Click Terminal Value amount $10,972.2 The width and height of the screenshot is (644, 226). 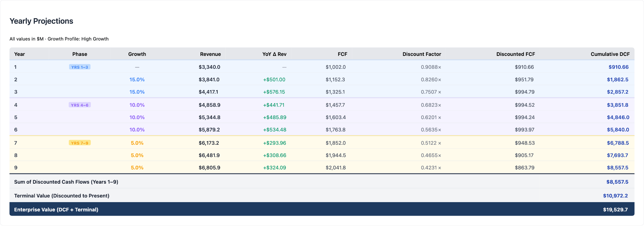click(x=615, y=196)
